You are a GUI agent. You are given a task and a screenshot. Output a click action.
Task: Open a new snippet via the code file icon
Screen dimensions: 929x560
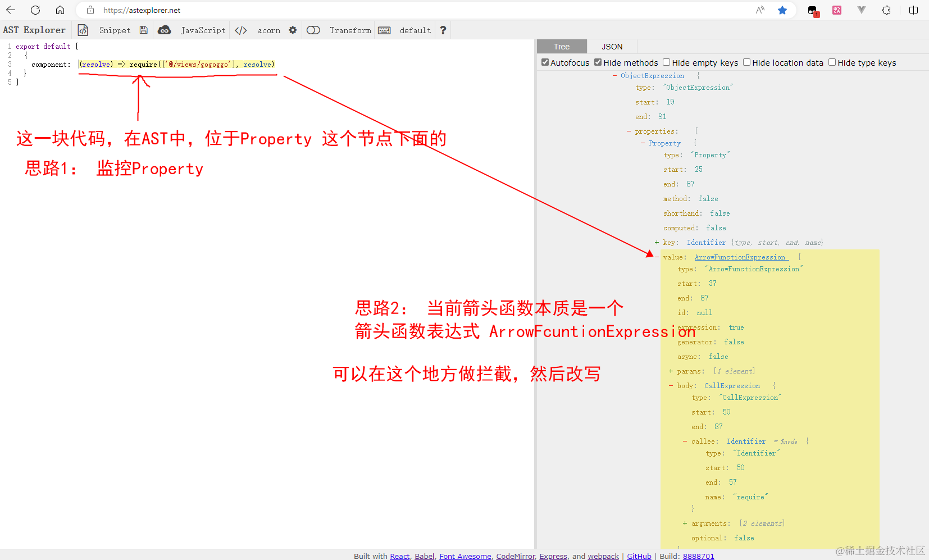[x=83, y=30]
